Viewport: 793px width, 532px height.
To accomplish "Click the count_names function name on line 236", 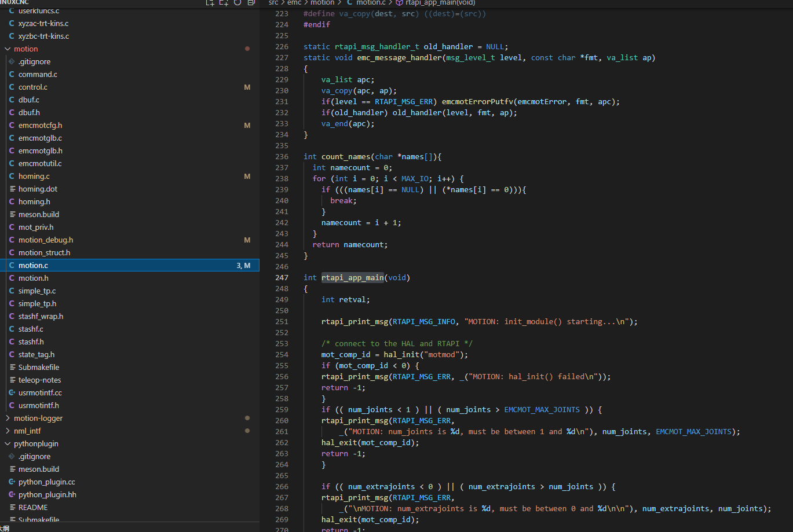I will [346, 156].
